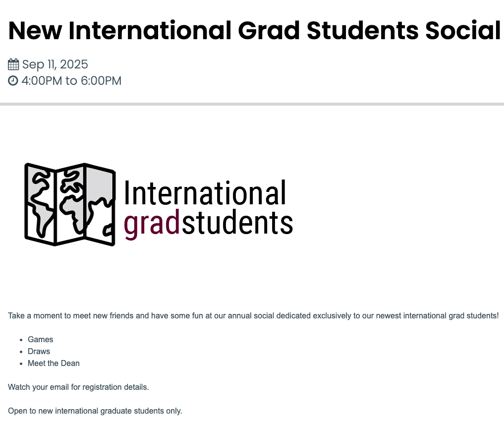504x426 pixels.
Task: Click the 'New International Grad Students Social' heading
Action: coord(254,31)
